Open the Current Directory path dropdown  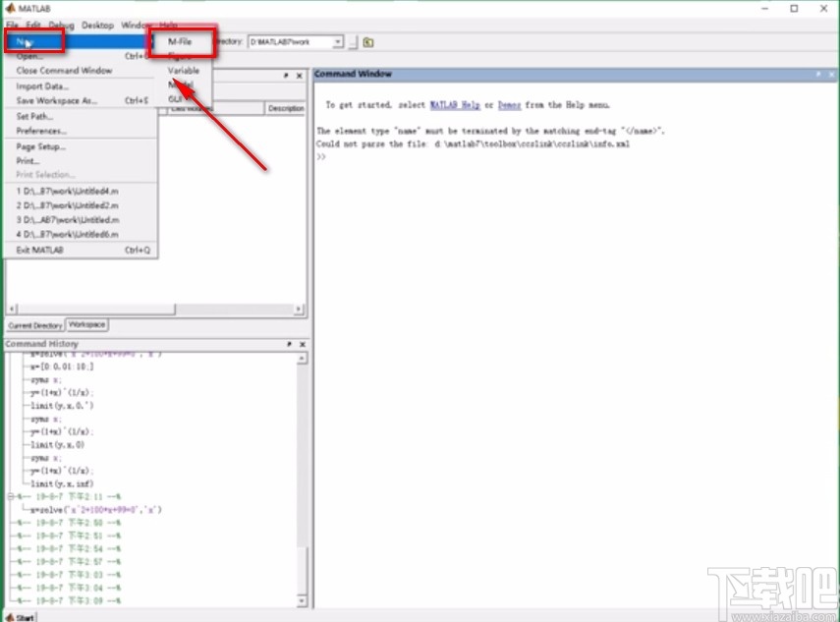click(337, 42)
